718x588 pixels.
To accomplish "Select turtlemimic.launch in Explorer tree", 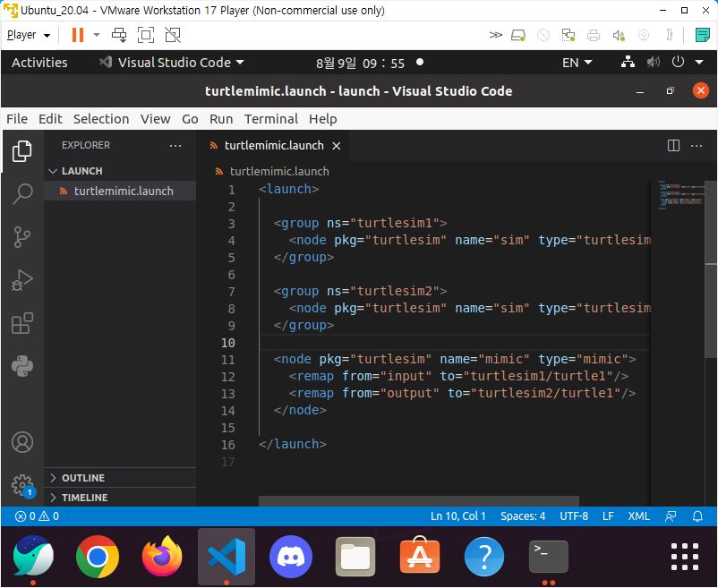I will point(120,191).
